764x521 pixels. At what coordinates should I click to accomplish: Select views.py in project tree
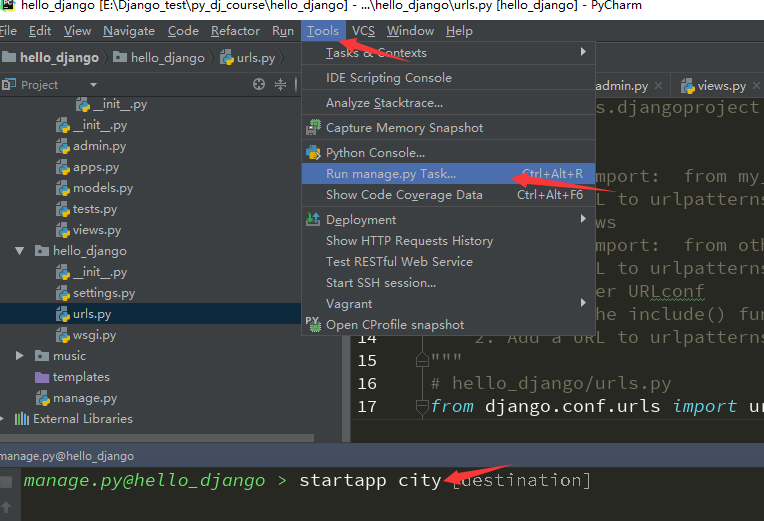pos(96,230)
